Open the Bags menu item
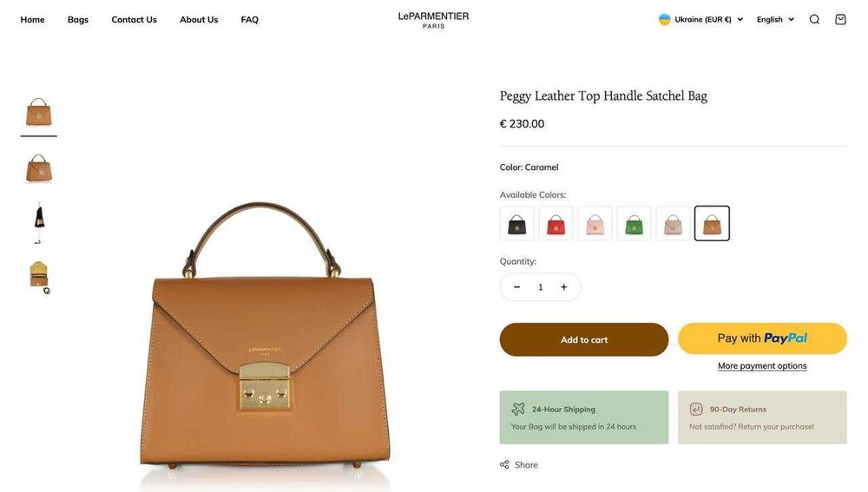This screenshot has width=868, height=492. (x=78, y=19)
